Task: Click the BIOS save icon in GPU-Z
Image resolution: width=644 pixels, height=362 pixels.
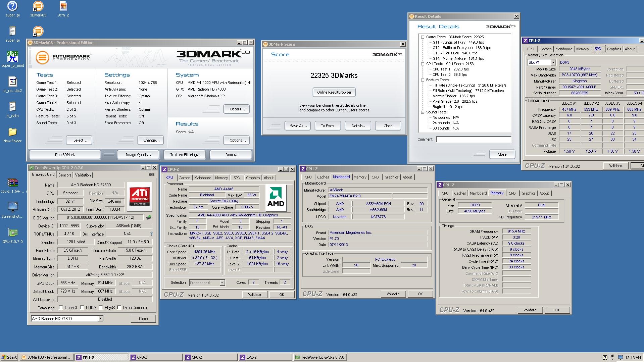Action: point(149,217)
